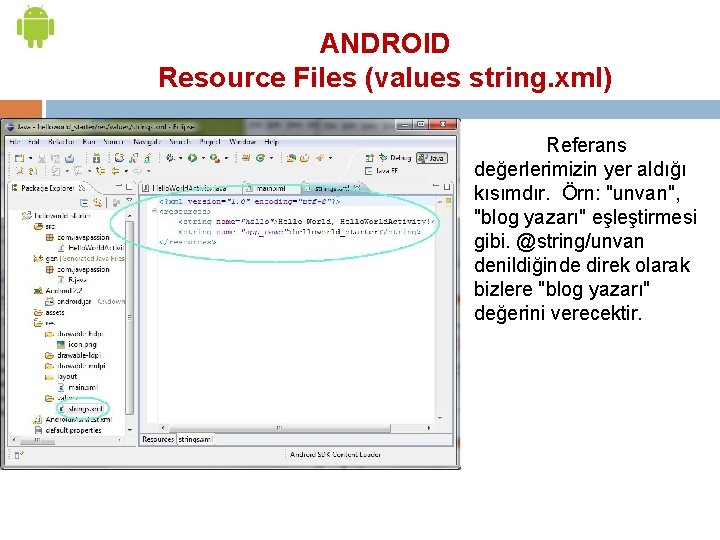The width and height of the screenshot is (720, 540).
Task: Open the Navigate menu
Action: click(x=147, y=142)
